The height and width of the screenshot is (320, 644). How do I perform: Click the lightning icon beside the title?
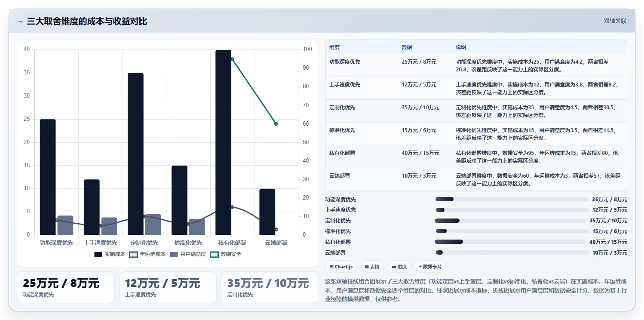pos(21,22)
